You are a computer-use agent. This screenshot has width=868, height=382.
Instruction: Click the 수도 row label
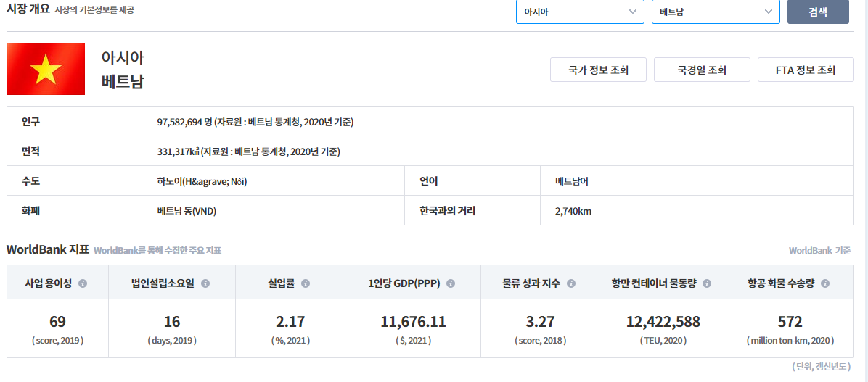pos(30,180)
